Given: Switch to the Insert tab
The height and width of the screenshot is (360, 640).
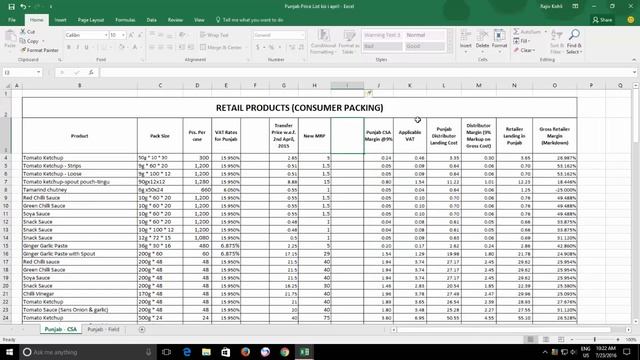Looking at the screenshot, I should [x=60, y=20].
